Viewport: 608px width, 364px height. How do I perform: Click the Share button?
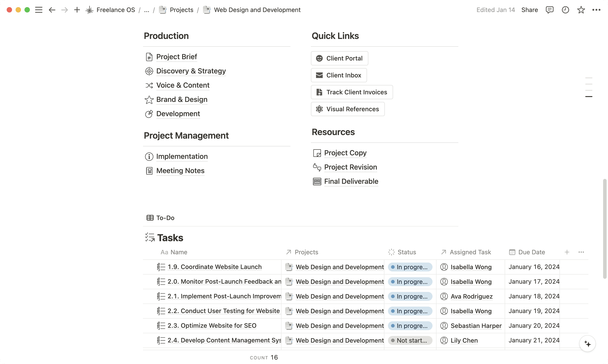click(x=529, y=10)
